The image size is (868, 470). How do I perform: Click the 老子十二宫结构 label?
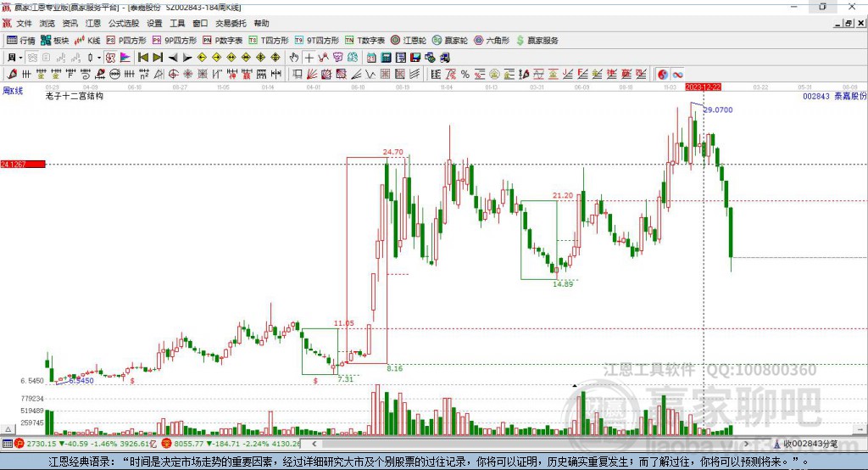[x=75, y=97]
